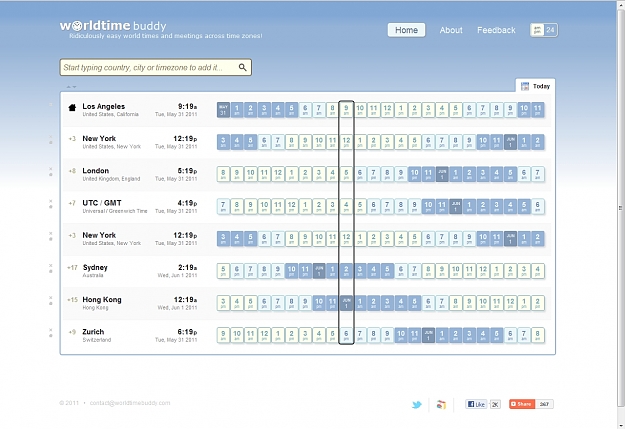Select the Sydney location name
The height and width of the screenshot is (429, 625).
click(x=95, y=268)
